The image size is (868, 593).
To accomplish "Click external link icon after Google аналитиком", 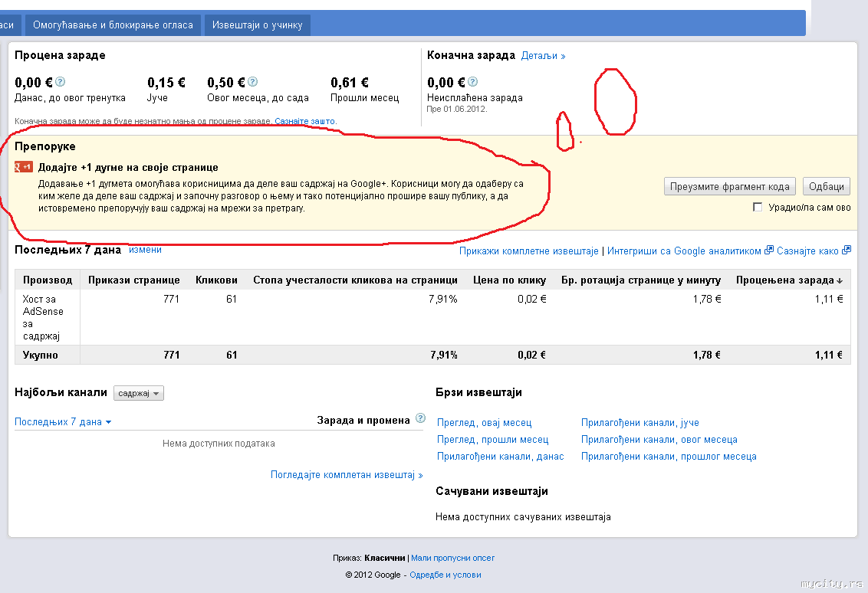I will point(768,250).
